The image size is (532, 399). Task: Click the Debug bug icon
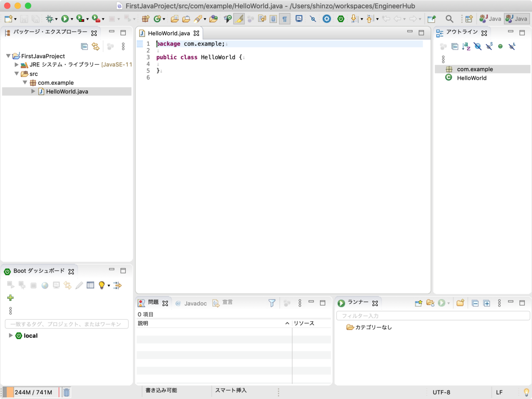[50, 19]
